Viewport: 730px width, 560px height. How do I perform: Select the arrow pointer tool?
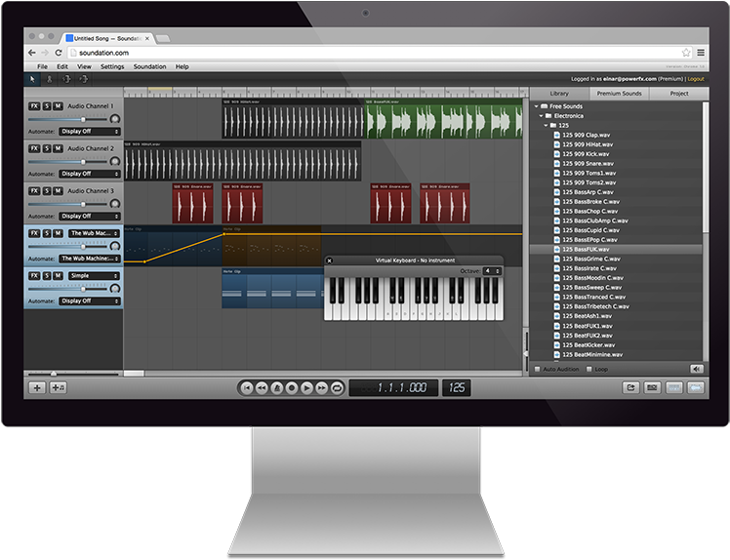32,79
